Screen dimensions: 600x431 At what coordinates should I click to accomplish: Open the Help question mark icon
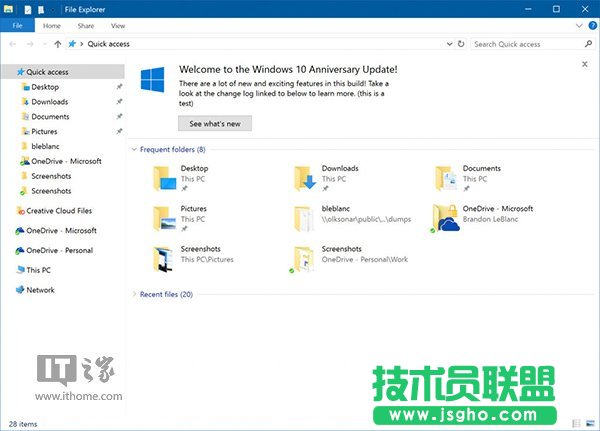pyautogui.click(x=592, y=26)
